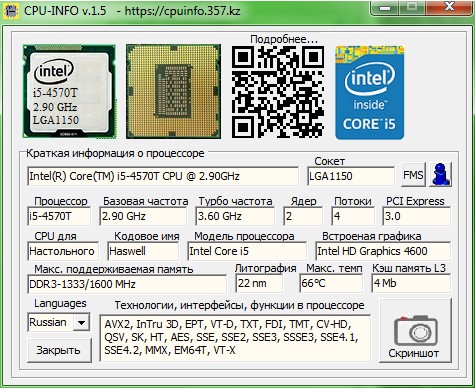This screenshot has width=475, height=389.
Task: Click the CPU-INFO app icon in title bar
Action: click(11, 11)
